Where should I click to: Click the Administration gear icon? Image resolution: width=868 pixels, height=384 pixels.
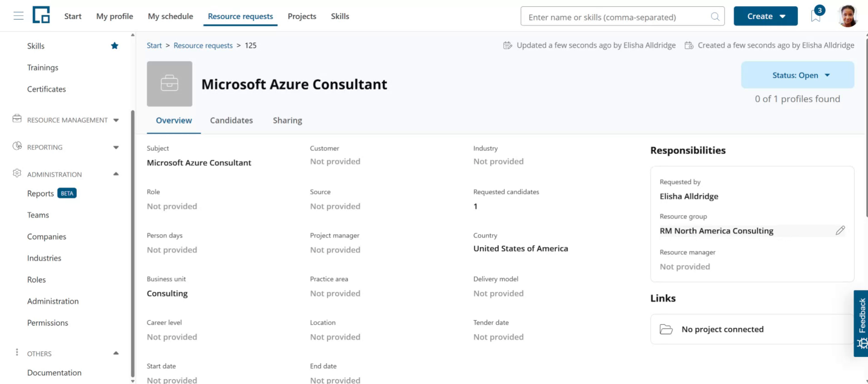17,173
